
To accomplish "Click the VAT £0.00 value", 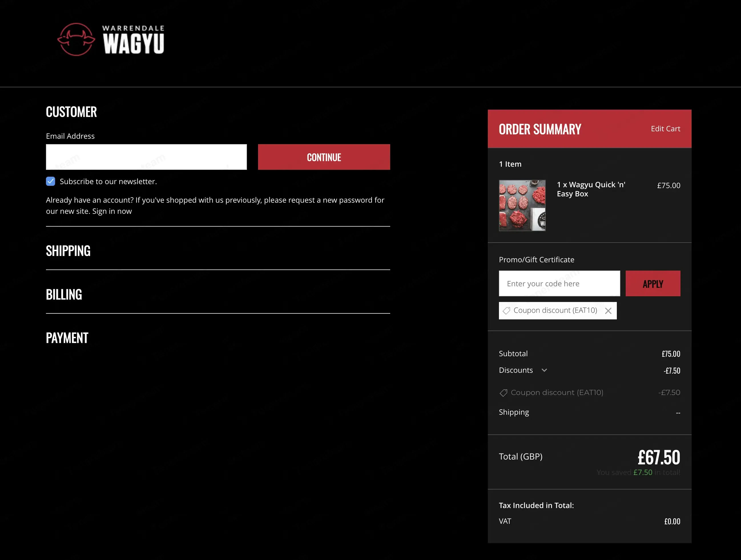I will coord(672,521).
